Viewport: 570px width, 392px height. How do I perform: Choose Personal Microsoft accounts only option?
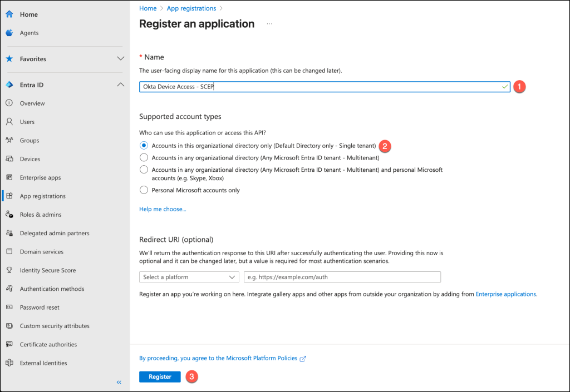click(144, 190)
